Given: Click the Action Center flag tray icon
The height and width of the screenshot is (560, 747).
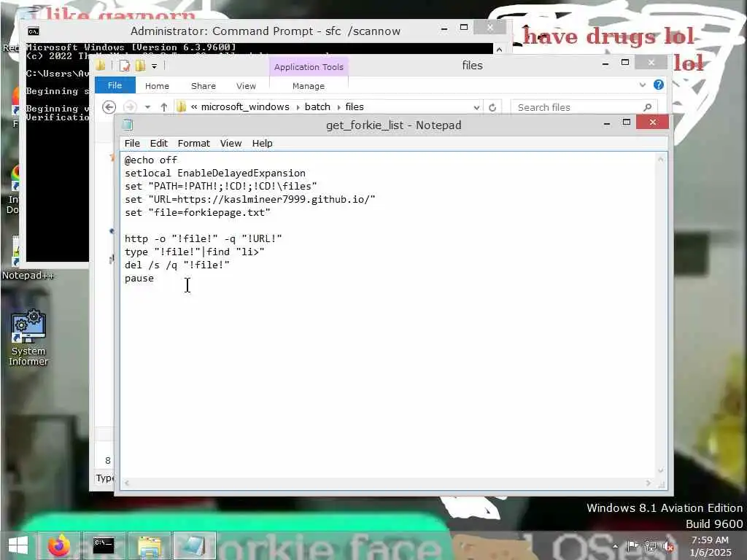Looking at the screenshot, I should [x=632, y=545].
